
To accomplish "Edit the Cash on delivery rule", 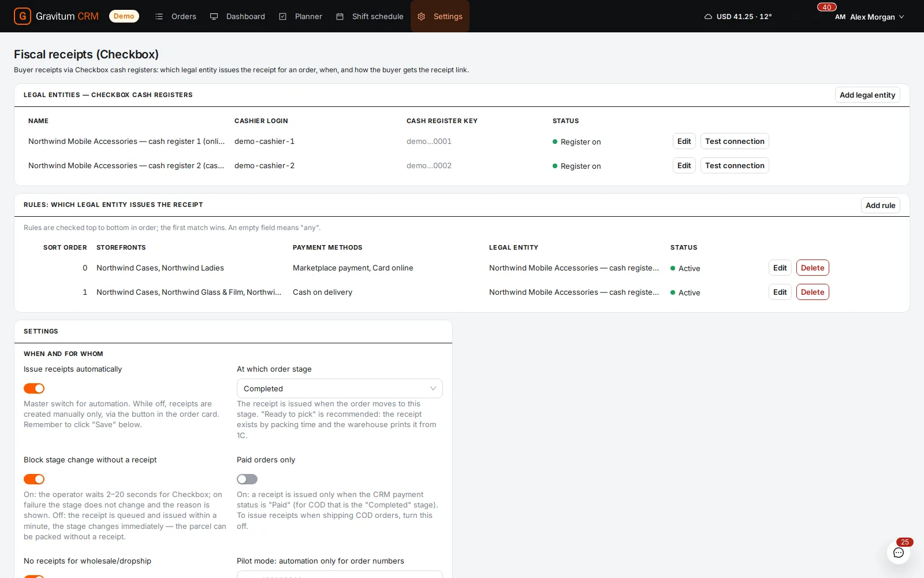I will click(x=780, y=292).
